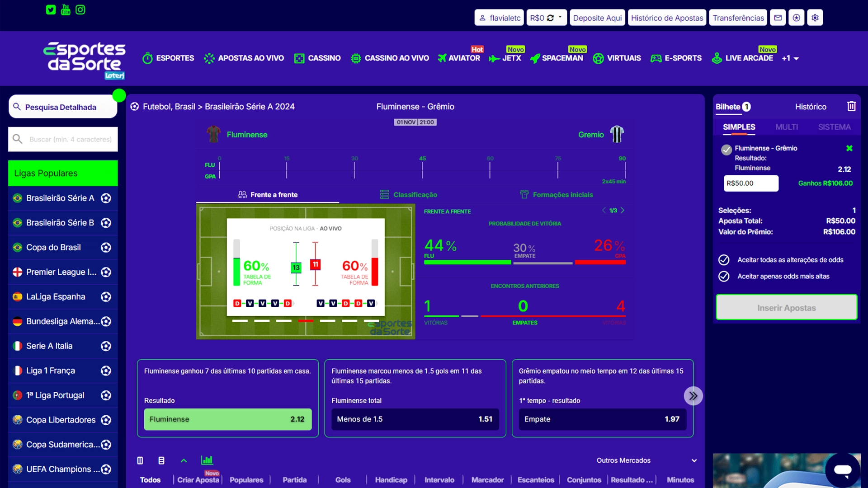Image resolution: width=868 pixels, height=488 pixels.
Task: Switch to Classificação tab
Action: pyautogui.click(x=409, y=195)
